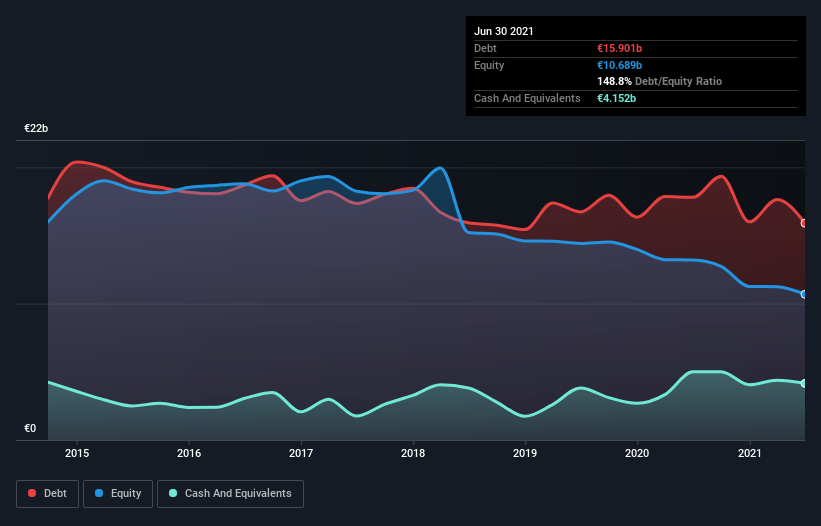The image size is (821, 526).
Task: Click the €15.901b debt value
Action: point(619,48)
